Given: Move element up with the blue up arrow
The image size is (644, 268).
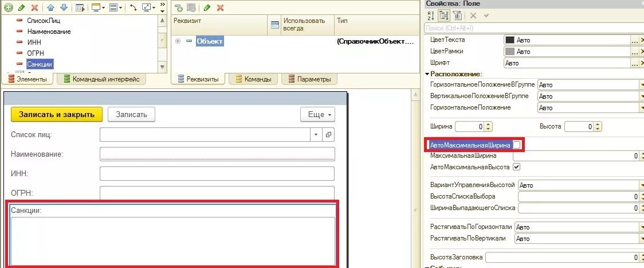Looking at the screenshot, I should [x=51, y=7].
